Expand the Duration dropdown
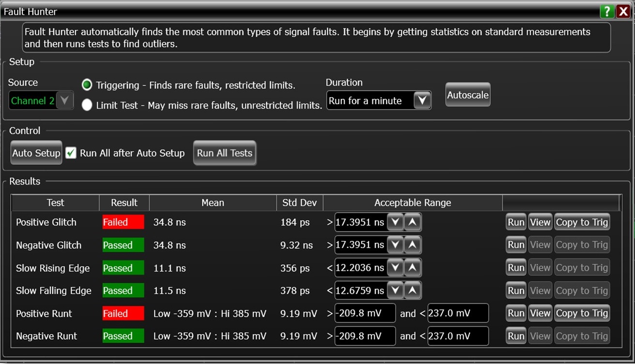The image size is (635, 364). point(422,101)
